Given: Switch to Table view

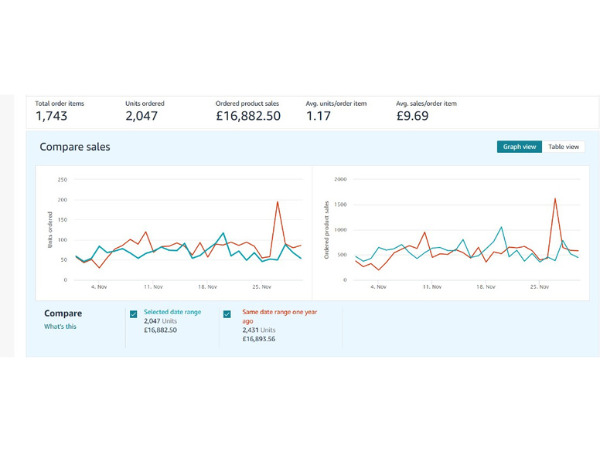Looking at the screenshot, I should coord(563,147).
